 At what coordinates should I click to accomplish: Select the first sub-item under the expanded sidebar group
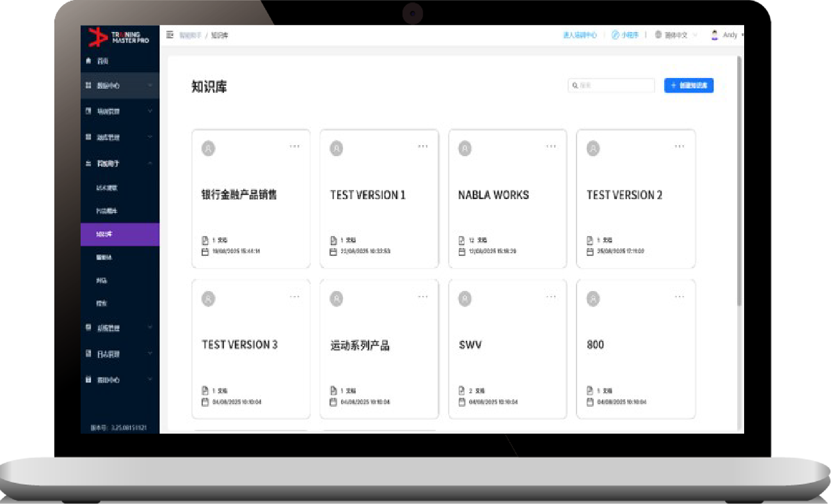pyautogui.click(x=107, y=188)
